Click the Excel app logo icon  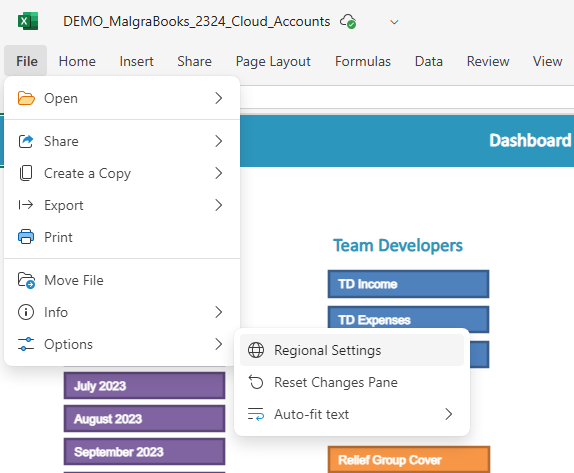[28, 21]
